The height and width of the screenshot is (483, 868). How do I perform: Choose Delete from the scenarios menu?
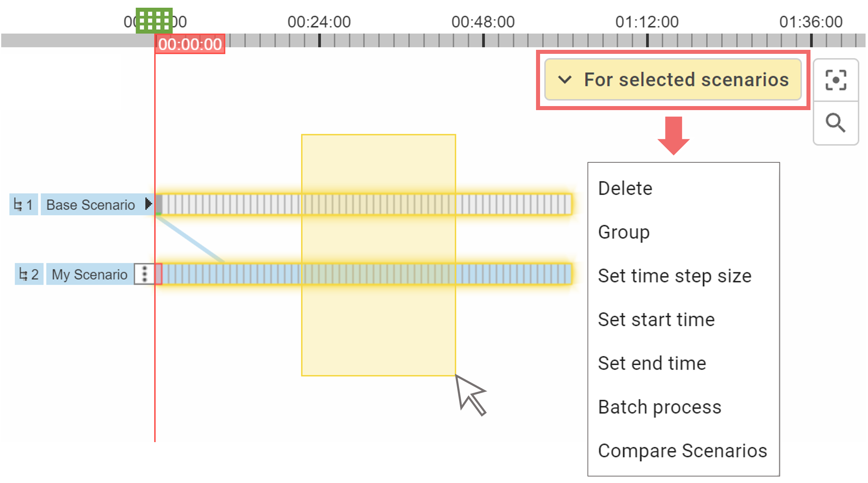[x=625, y=188]
